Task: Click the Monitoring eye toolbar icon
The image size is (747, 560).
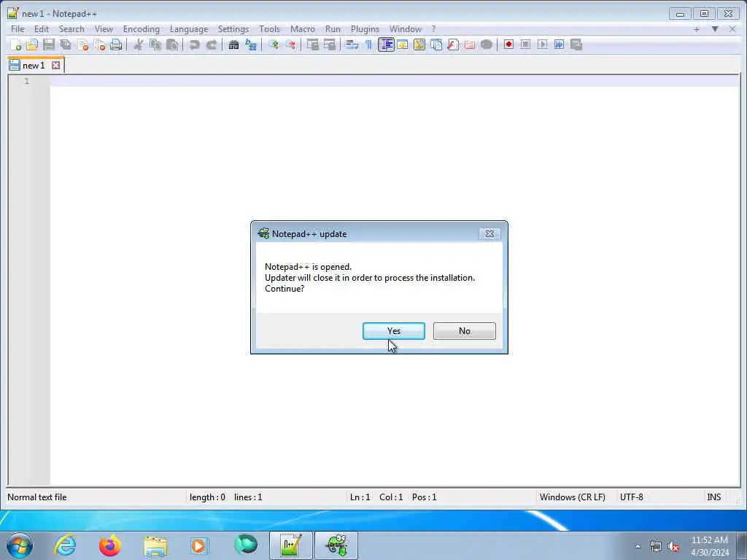Action: pos(487,44)
